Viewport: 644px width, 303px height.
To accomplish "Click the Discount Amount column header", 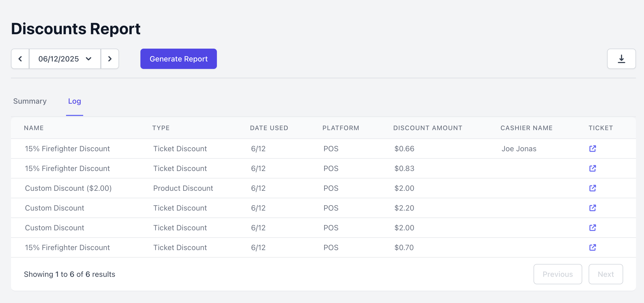I will tap(428, 128).
